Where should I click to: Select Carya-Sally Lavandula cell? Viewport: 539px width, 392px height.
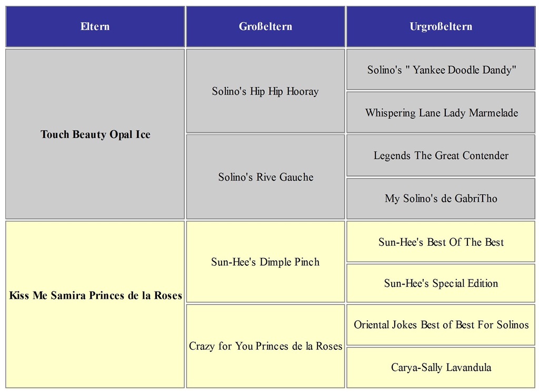(441, 367)
